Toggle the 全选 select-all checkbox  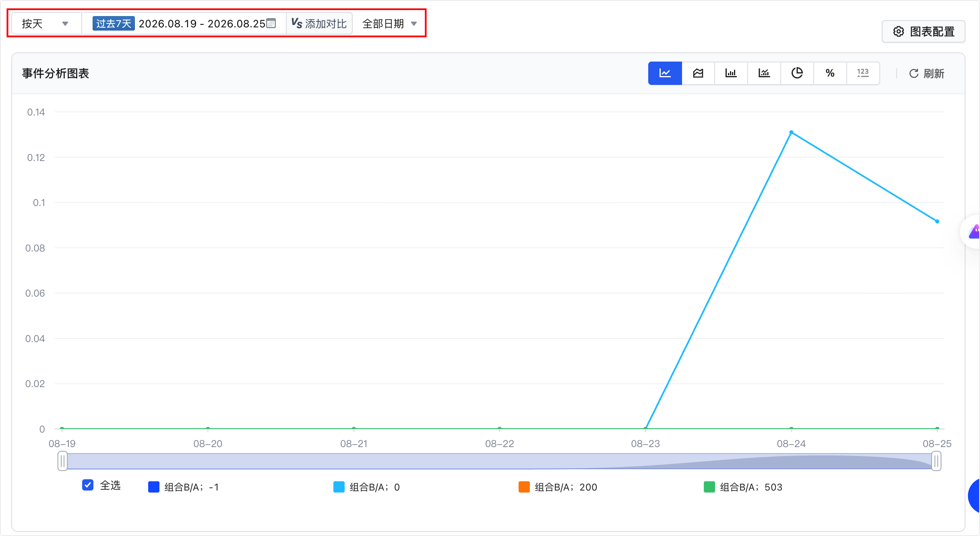tap(88, 485)
